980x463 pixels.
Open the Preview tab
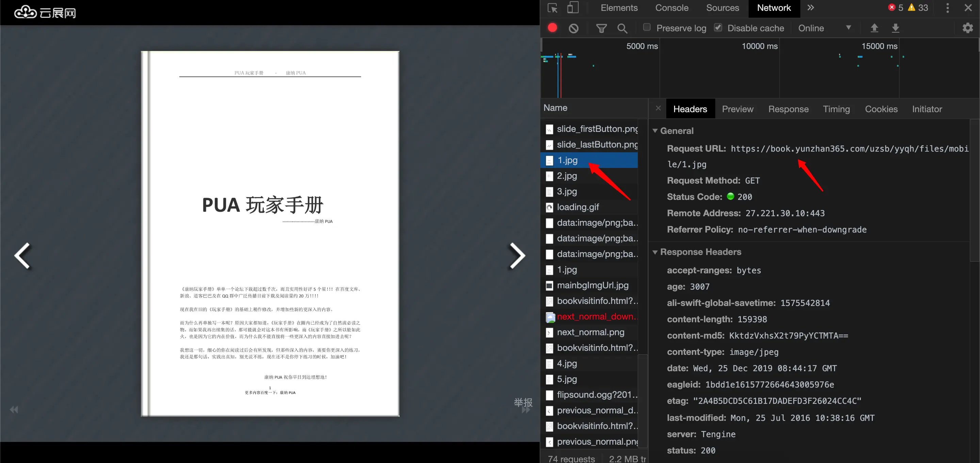737,109
